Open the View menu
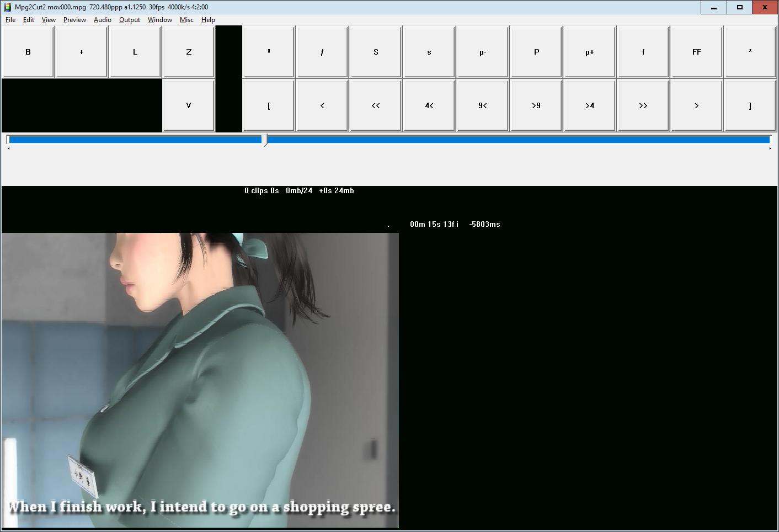Image resolution: width=779 pixels, height=532 pixels. 49,20
